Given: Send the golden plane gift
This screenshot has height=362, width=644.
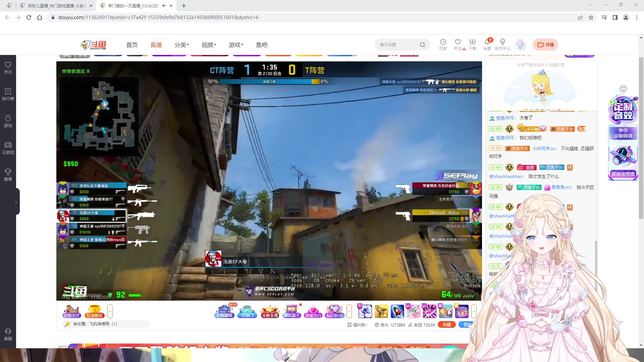Looking at the screenshot, I should click(x=381, y=311).
